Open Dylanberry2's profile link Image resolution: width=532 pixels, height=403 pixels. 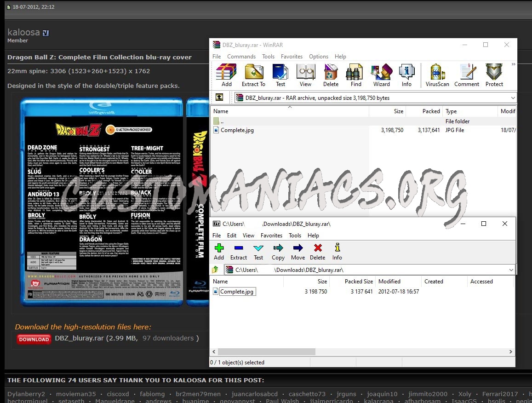[x=26, y=394]
